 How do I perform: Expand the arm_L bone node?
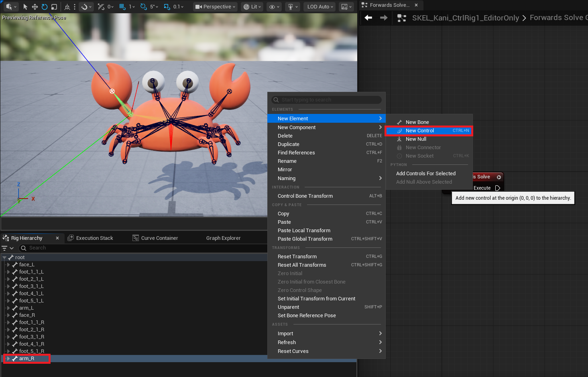click(x=8, y=308)
